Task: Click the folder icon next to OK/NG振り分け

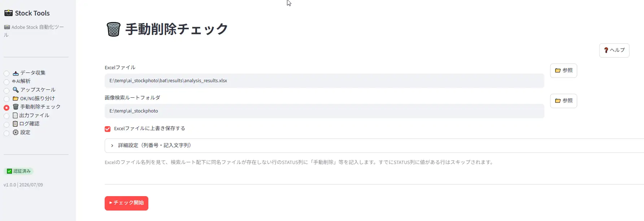Action: pos(16,98)
